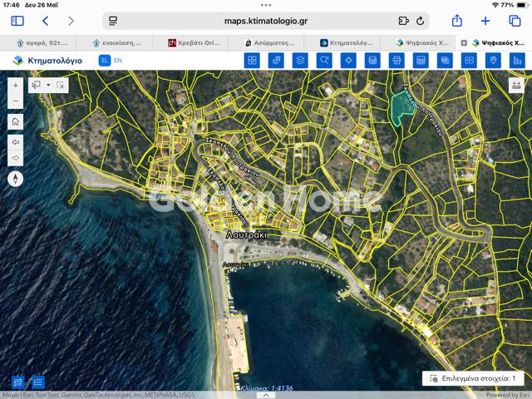The height and width of the screenshot is (399, 532).
Task: Zoom in on the map
Action: (x=16, y=86)
